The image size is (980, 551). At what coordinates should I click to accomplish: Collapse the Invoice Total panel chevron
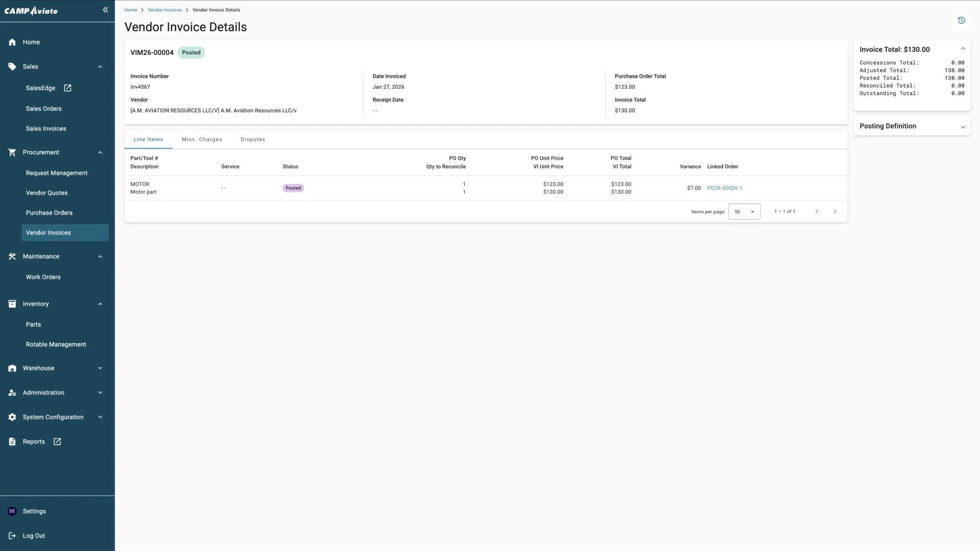[963, 49]
